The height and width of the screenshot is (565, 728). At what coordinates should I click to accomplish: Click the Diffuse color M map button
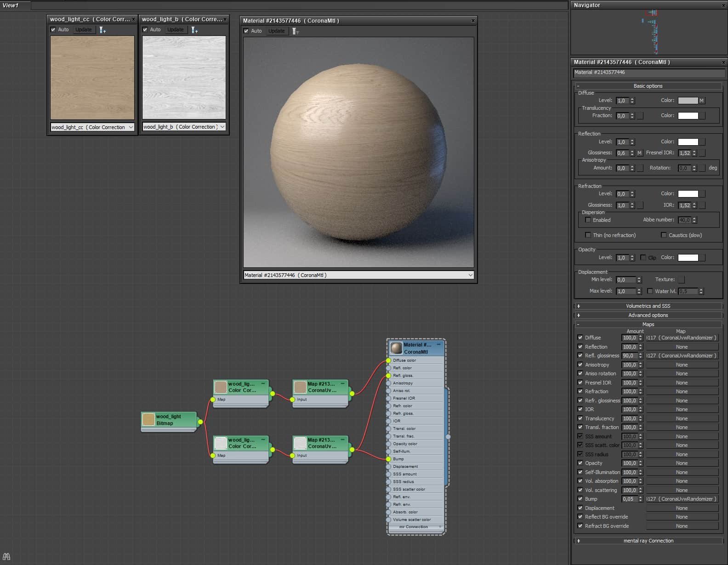(x=701, y=101)
